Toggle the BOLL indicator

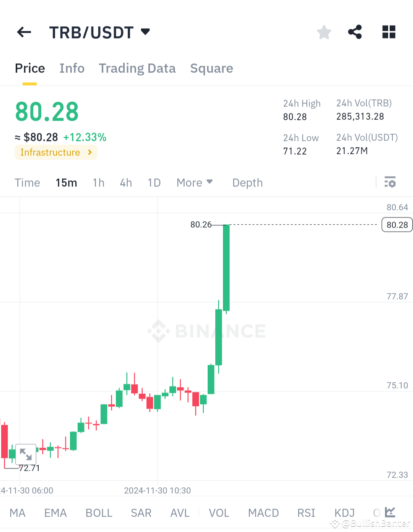click(99, 513)
